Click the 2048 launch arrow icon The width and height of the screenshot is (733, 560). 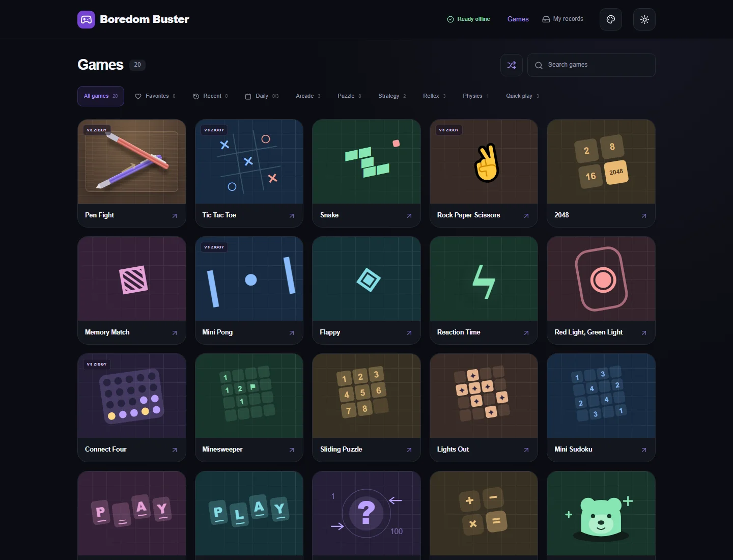(x=644, y=216)
